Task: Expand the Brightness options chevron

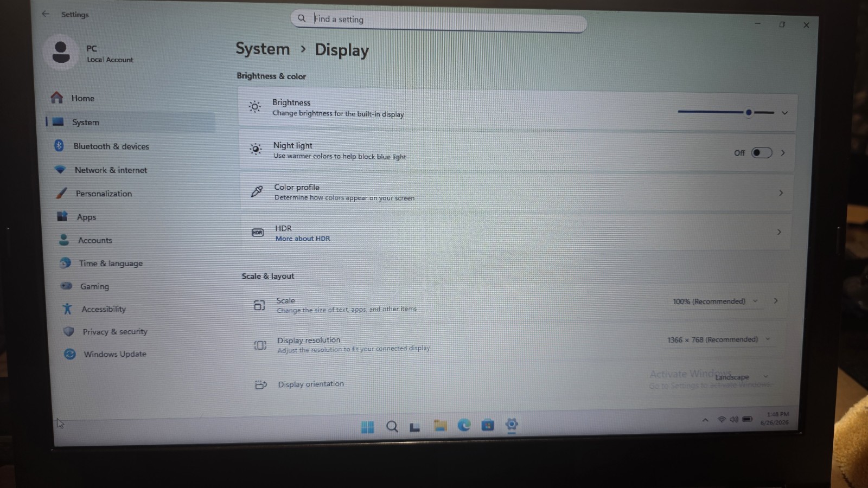Action: [784, 113]
